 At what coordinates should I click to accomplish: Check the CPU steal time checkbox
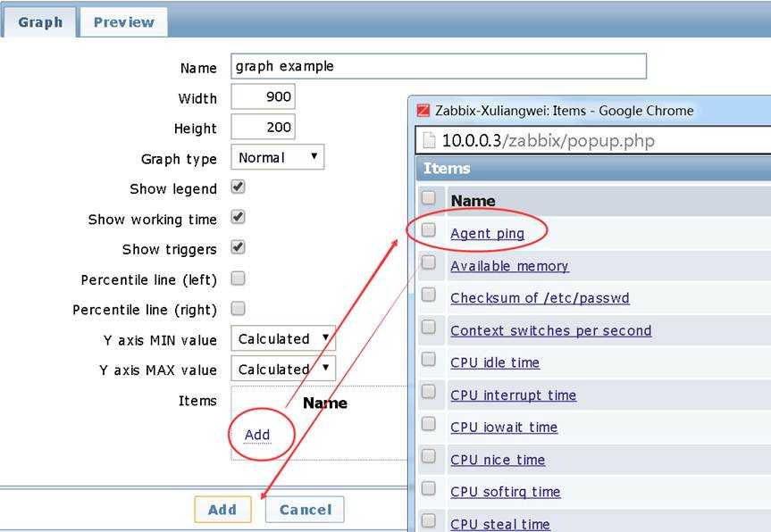click(428, 520)
